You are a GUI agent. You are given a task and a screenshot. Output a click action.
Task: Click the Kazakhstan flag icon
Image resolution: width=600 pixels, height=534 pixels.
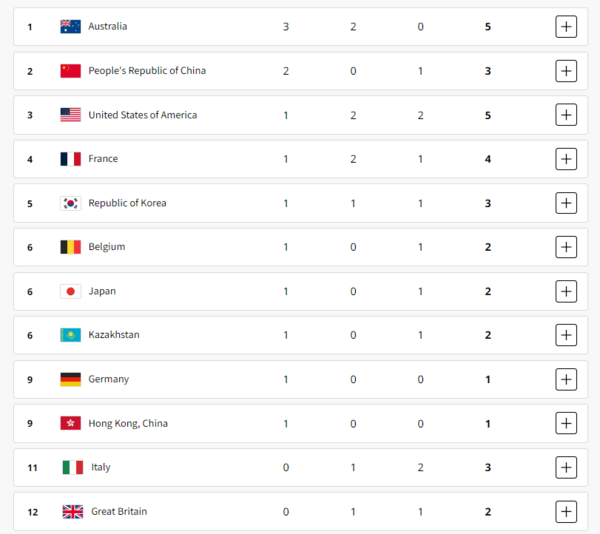[70, 335]
